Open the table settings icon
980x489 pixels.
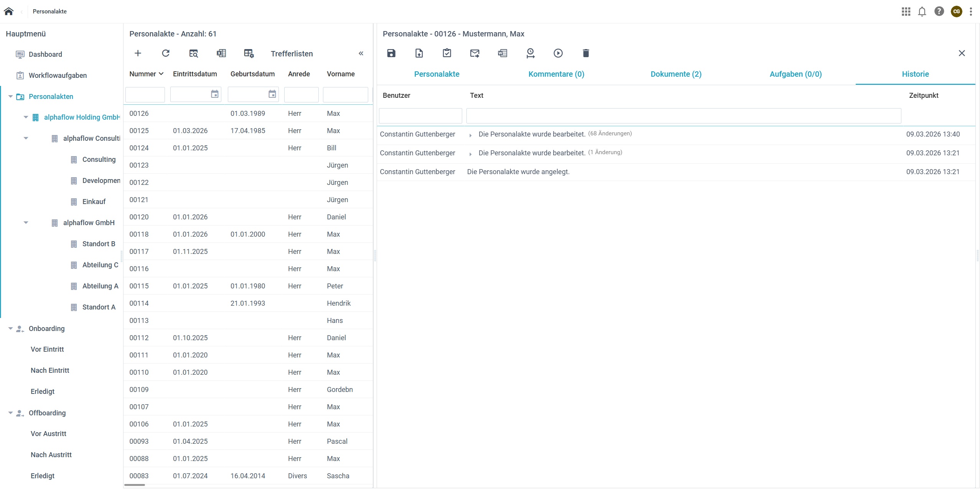click(249, 53)
